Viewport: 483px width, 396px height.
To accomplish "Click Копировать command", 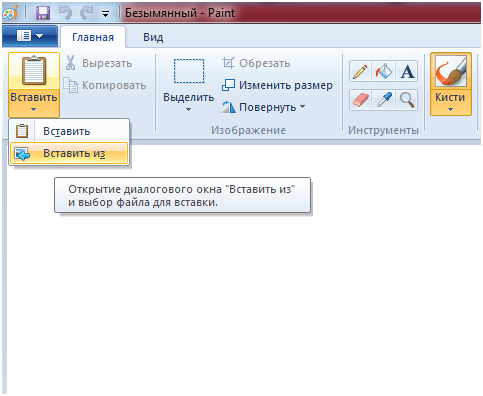I will coord(105,85).
